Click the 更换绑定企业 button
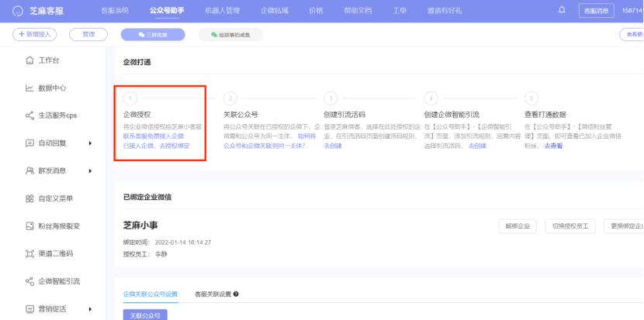 click(624, 226)
